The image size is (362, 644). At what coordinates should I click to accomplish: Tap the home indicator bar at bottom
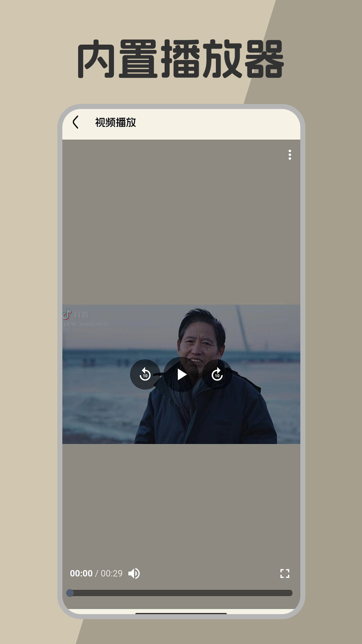click(181, 613)
